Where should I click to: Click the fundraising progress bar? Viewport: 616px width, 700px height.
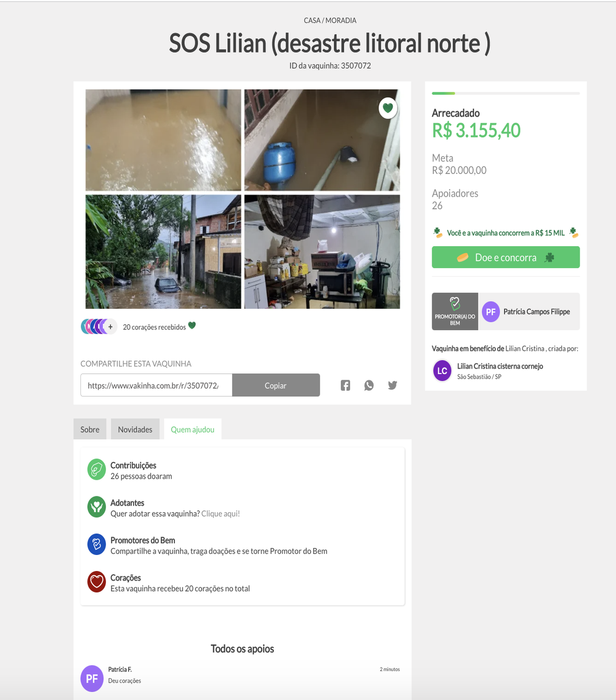click(506, 93)
